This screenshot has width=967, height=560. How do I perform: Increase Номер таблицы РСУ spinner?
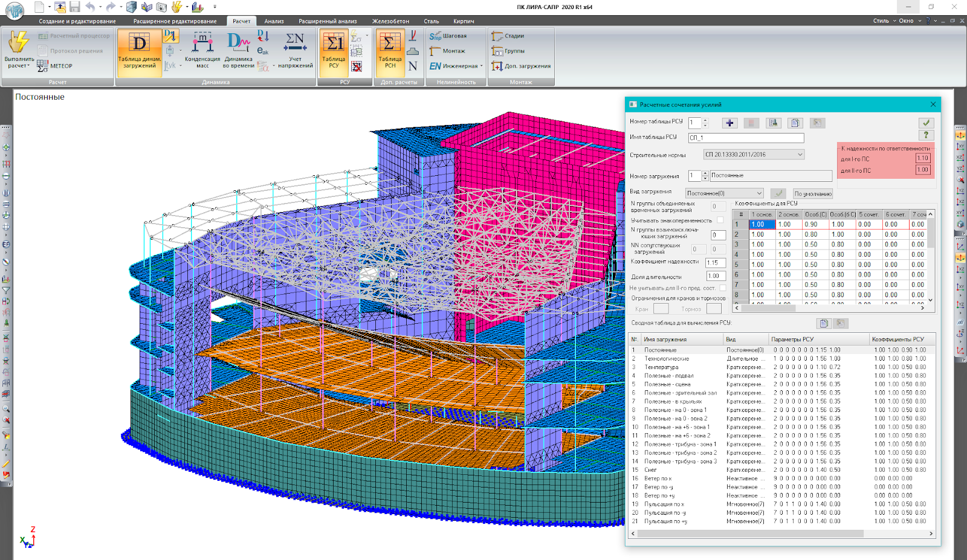coord(705,120)
